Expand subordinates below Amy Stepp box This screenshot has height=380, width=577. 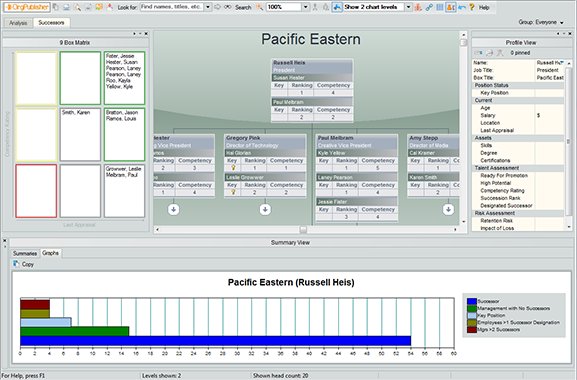coord(448,209)
